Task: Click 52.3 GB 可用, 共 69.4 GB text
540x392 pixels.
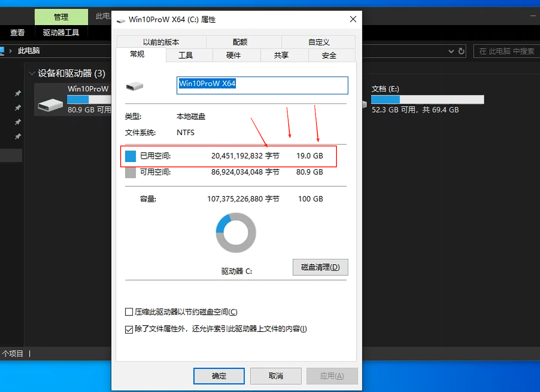Action: point(415,110)
